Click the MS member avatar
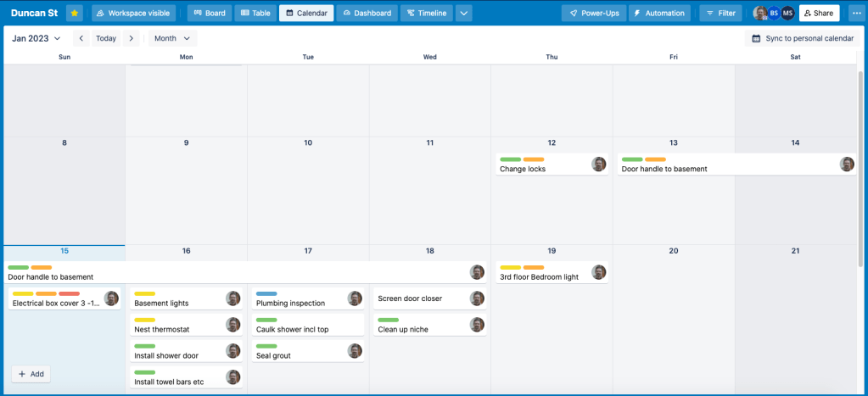868x396 pixels. click(x=787, y=14)
